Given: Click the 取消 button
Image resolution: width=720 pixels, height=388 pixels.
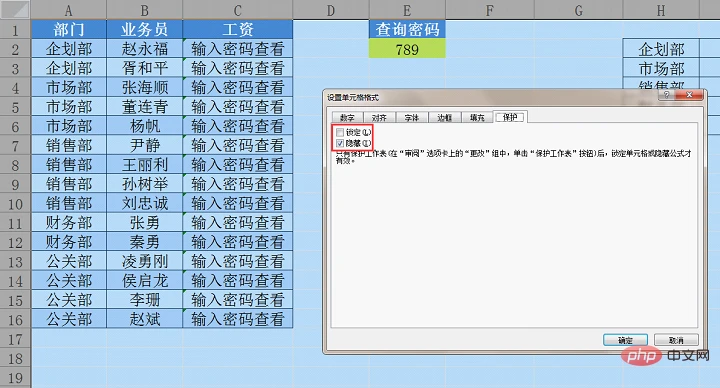Looking at the screenshot, I should point(676,340).
